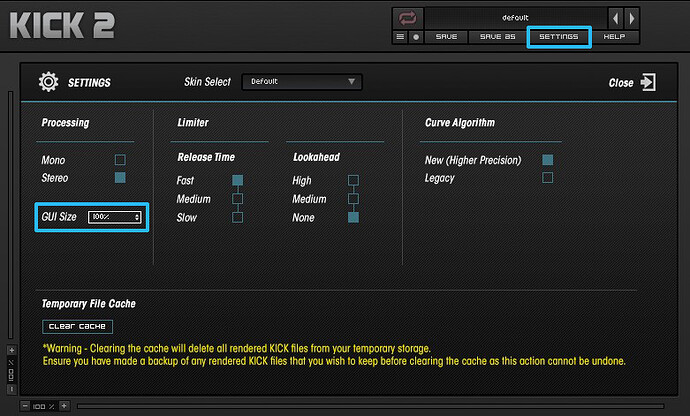Click the 'Curve Algorithm' heading
Screen dimensions: 690x416
460,123
